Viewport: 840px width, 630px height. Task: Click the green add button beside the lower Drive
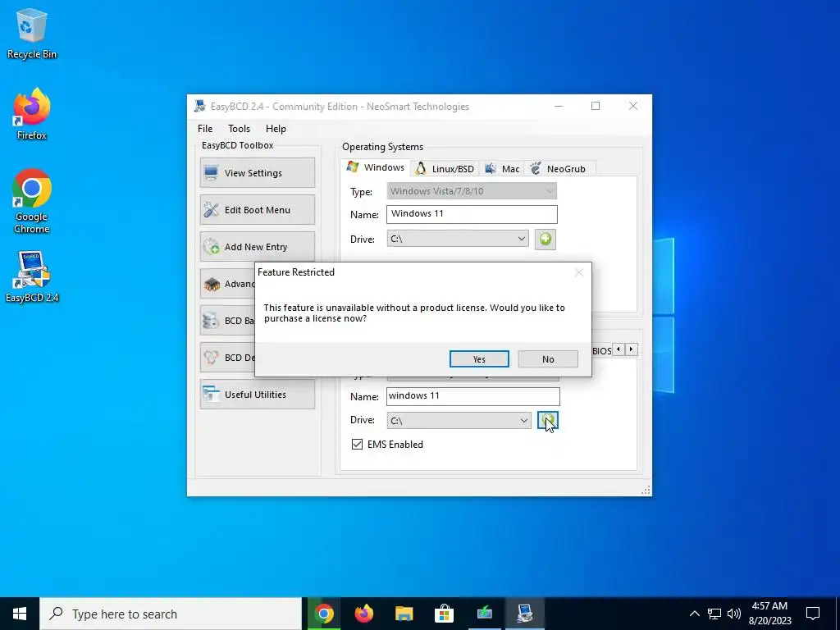pyautogui.click(x=547, y=421)
